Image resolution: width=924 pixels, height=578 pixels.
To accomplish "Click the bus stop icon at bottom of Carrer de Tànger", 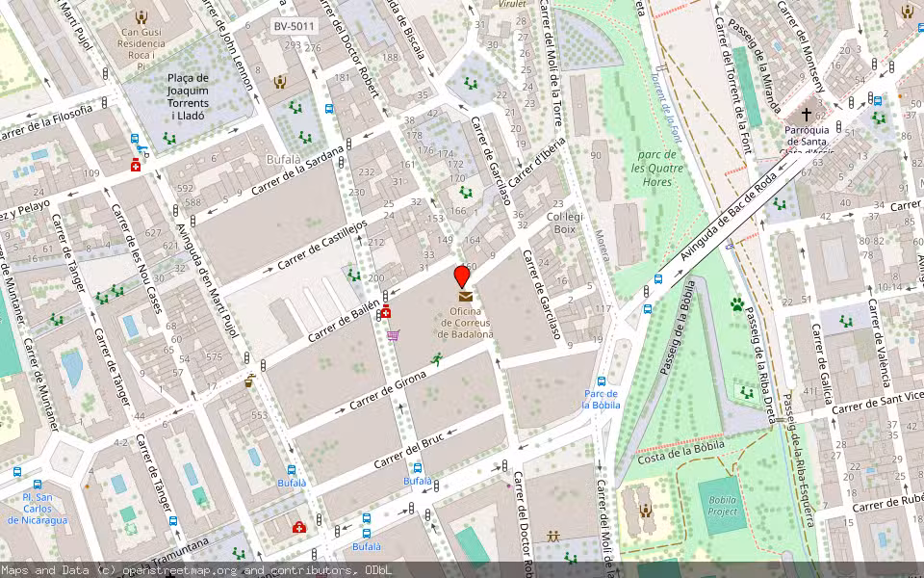I will pyautogui.click(x=172, y=521).
